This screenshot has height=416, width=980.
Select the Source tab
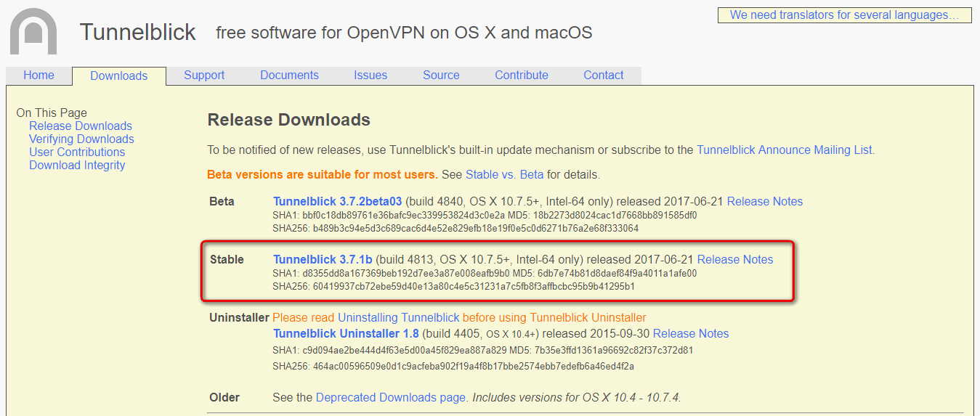coord(441,76)
